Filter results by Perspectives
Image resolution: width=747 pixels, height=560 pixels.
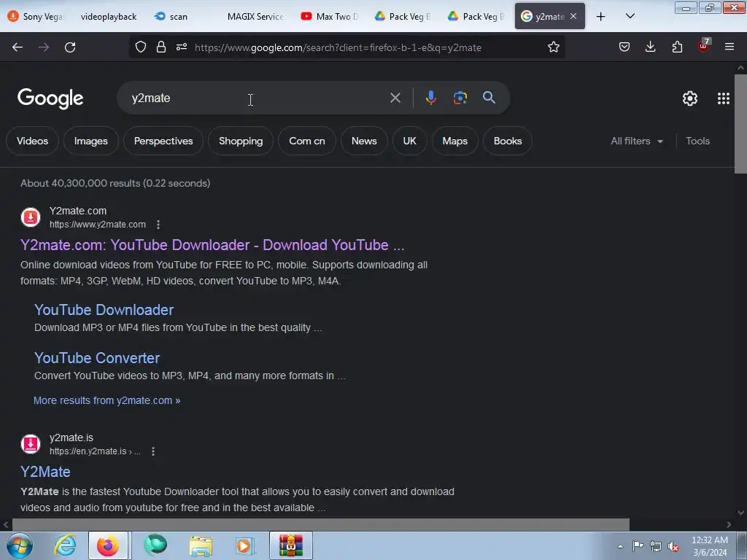[163, 141]
